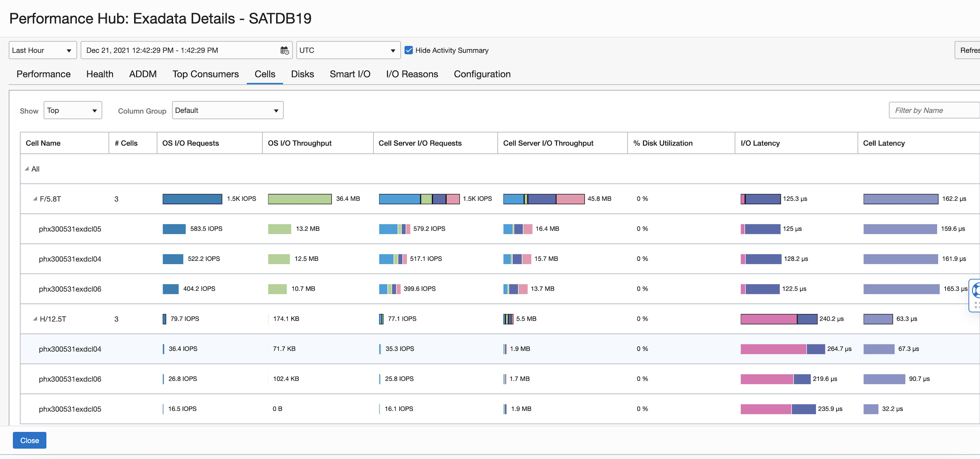Click the grip handle below the help icon
This screenshot has height=459, width=980.
pos(976,305)
